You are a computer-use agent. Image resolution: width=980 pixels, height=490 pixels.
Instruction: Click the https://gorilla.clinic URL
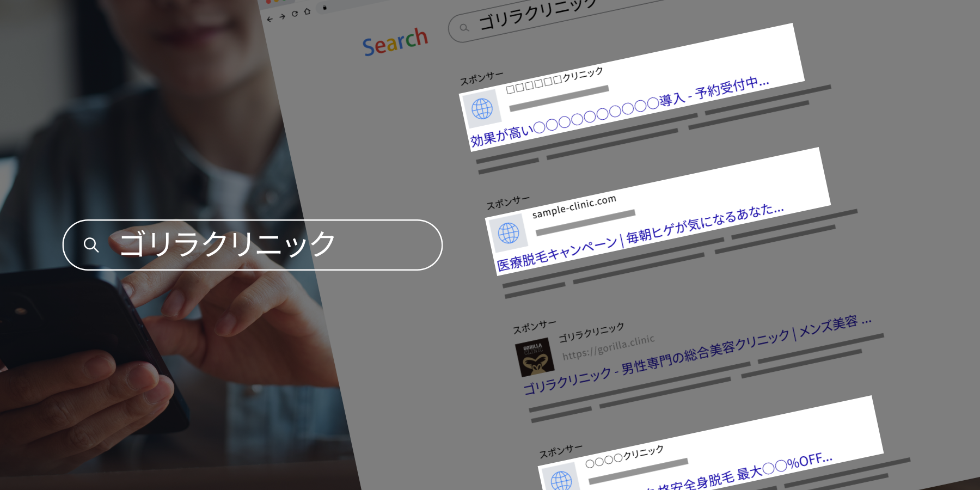[608, 347]
